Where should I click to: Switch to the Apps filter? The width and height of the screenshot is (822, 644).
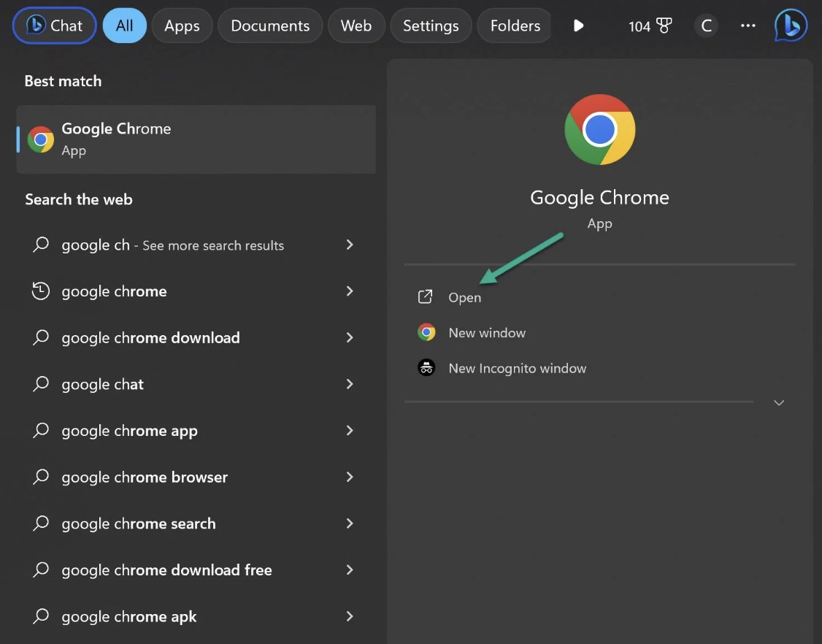tap(182, 25)
